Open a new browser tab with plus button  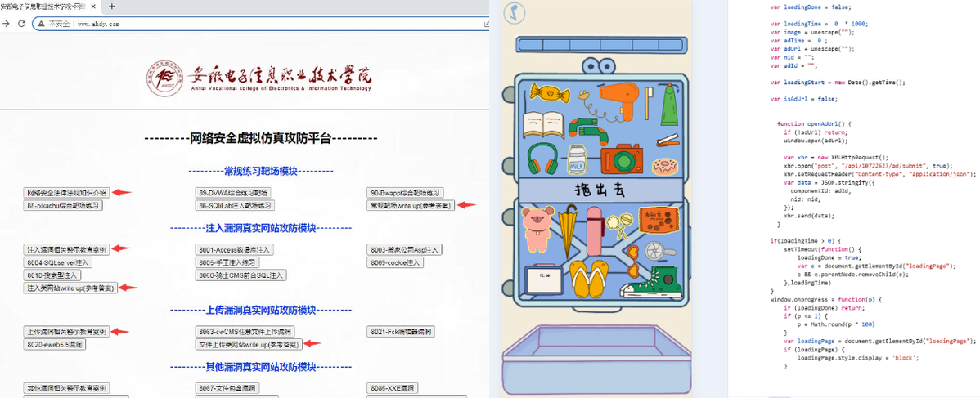click(x=111, y=7)
